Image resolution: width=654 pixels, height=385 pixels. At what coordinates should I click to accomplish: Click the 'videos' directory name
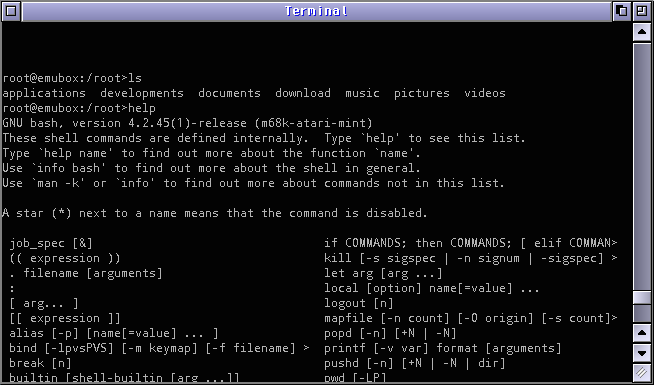click(485, 93)
